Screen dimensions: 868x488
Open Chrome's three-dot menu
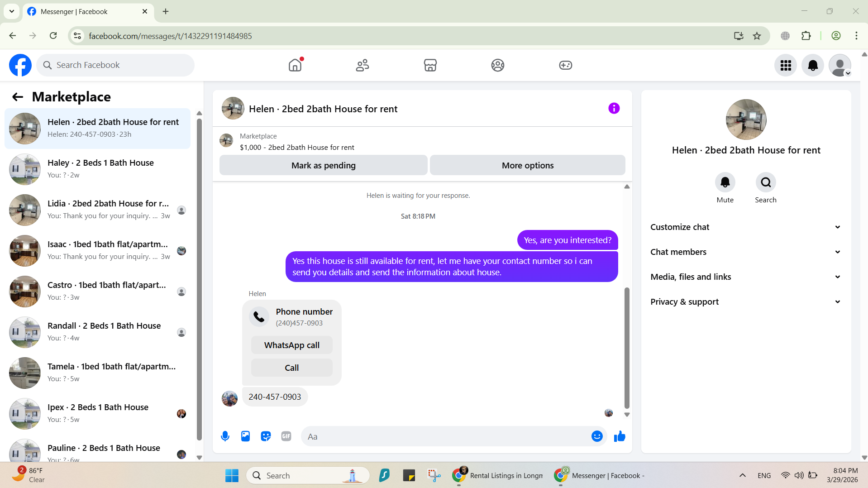coord(856,36)
